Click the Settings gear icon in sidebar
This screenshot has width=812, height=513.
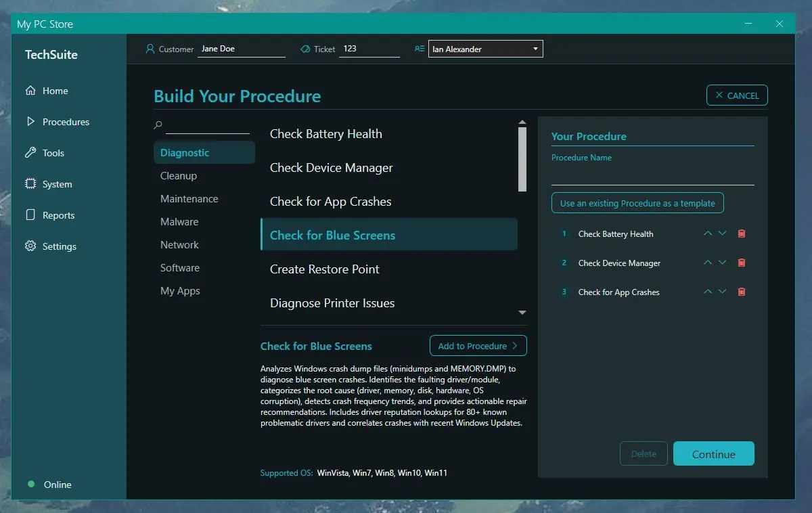click(x=30, y=246)
